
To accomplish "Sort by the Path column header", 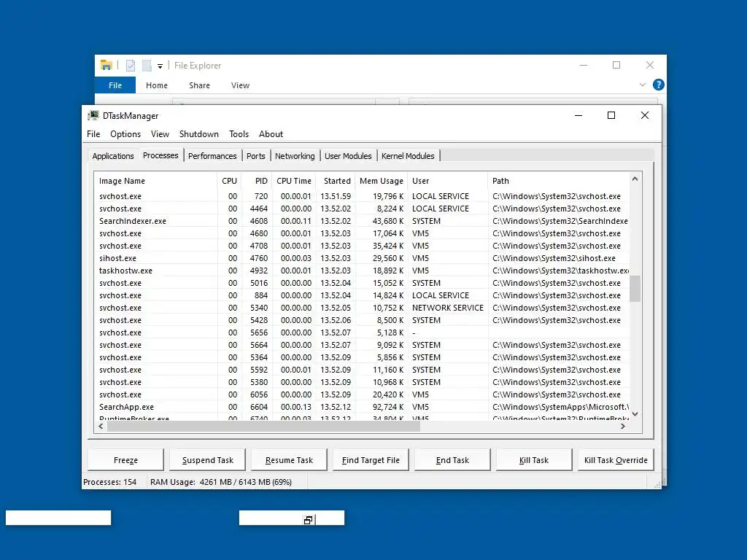I will pos(558,181).
